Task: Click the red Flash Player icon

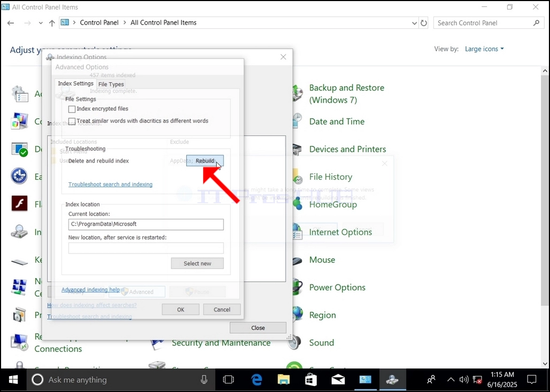Action: (19, 203)
